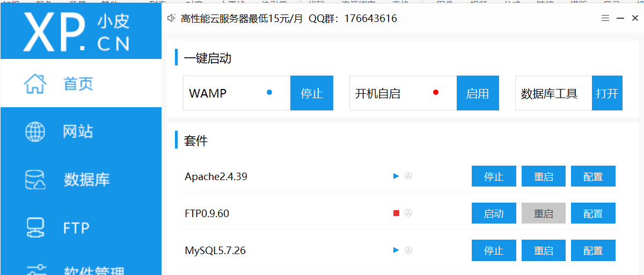Click the database cloud icon beside 数据库
This screenshot has width=644, height=275.
(x=35, y=180)
